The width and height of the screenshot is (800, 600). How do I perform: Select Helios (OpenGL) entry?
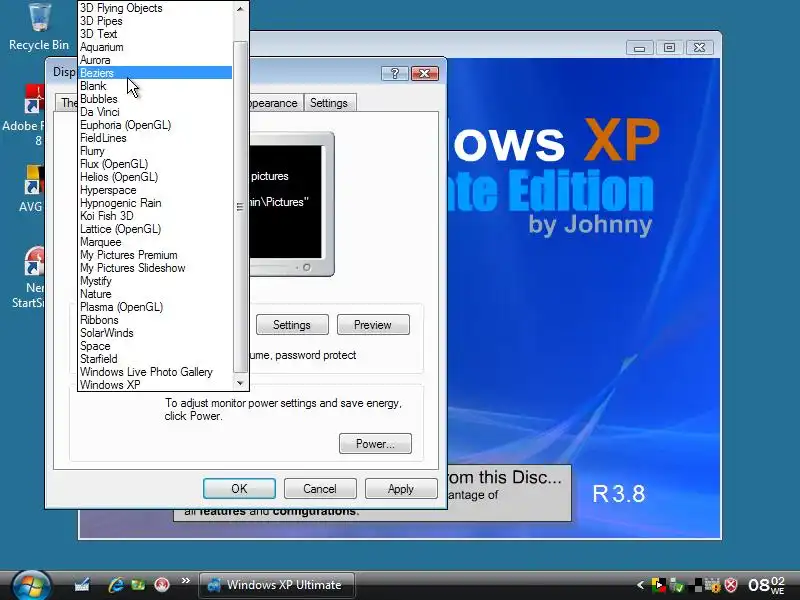click(156, 177)
